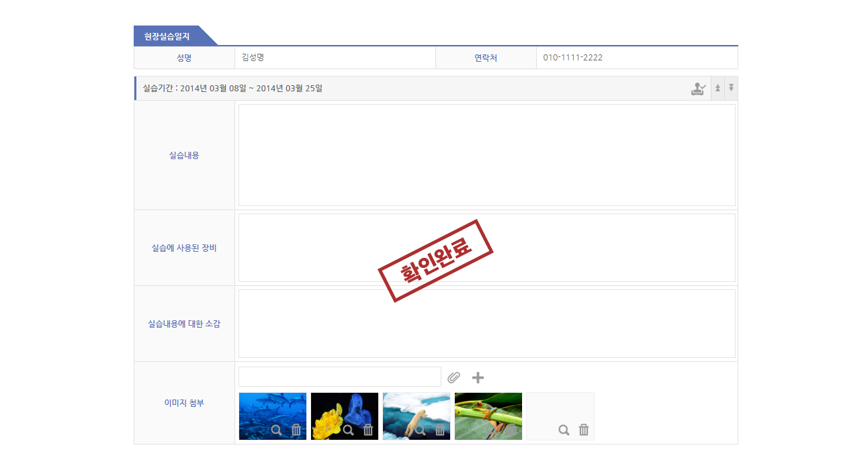
Task: Magnify the shark image thumbnail
Action: point(276,430)
